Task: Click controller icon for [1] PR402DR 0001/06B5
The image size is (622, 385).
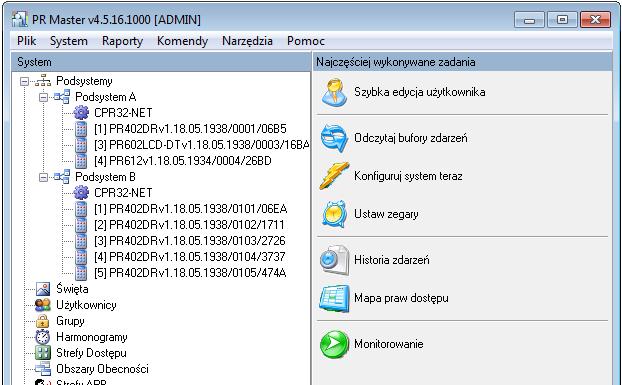Action: 81,129
